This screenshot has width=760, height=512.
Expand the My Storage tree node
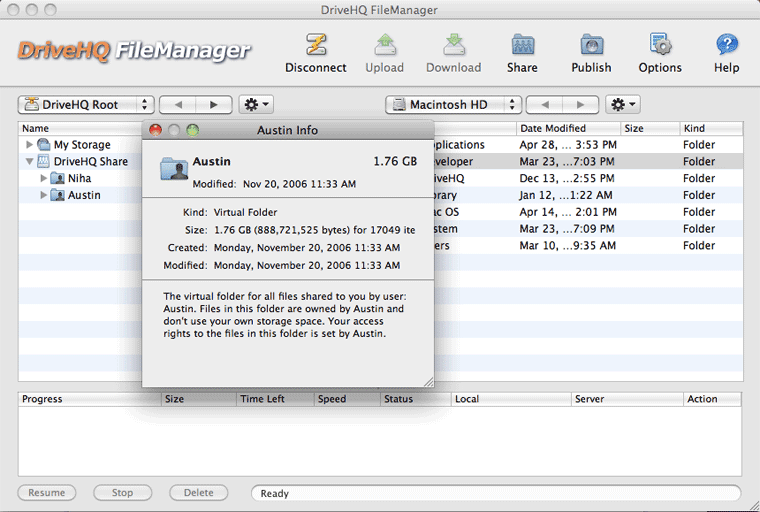29,144
